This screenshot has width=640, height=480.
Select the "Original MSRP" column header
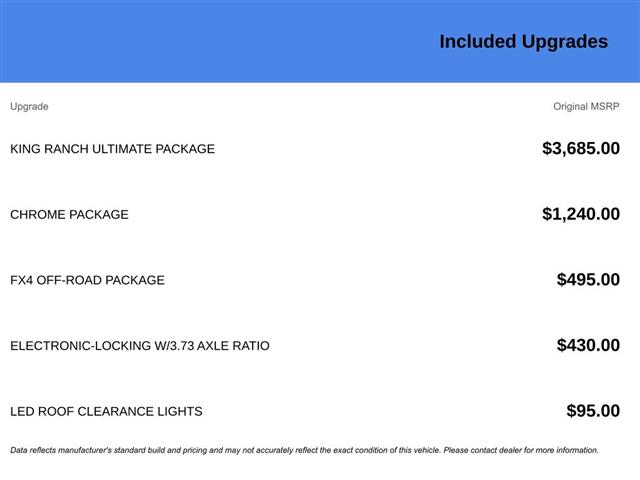pyautogui.click(x=586, y=106)
